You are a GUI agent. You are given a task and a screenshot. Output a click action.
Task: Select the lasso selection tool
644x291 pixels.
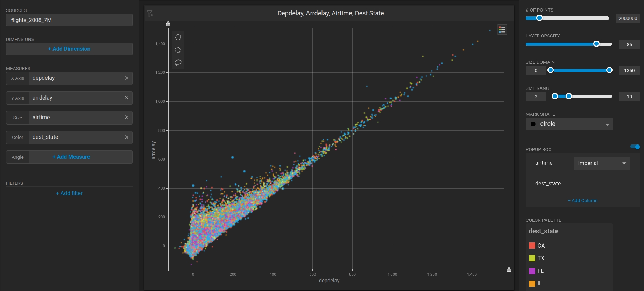pos(178,63)
